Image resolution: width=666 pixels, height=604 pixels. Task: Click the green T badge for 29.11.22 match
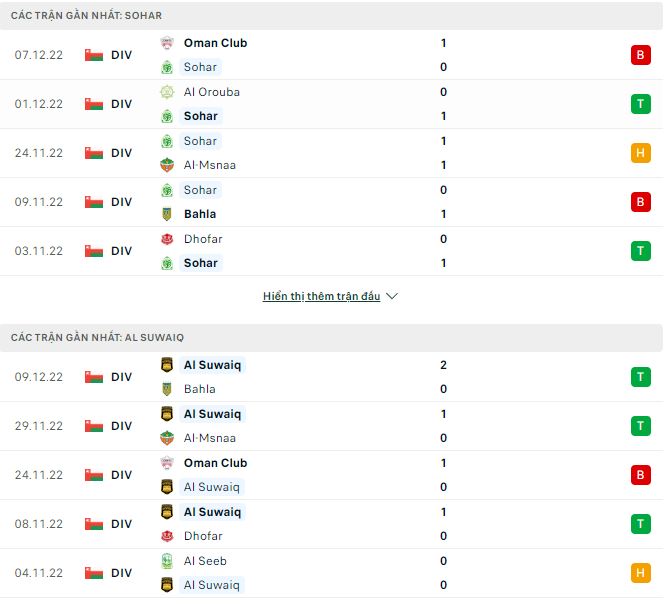click(x=640, y=426)
